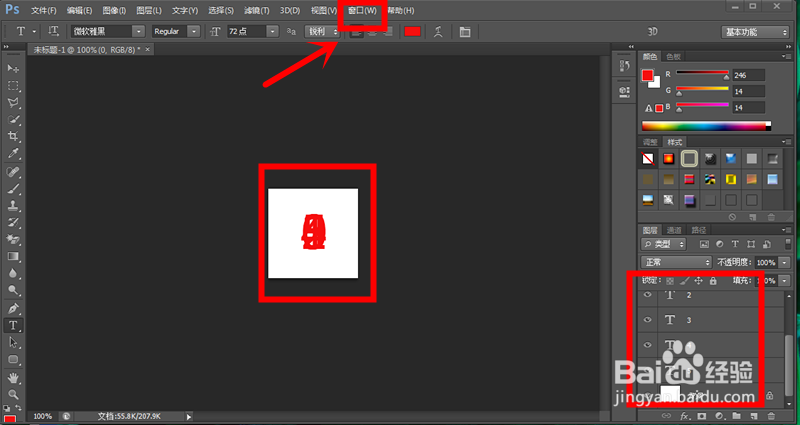Open the warp text dialog
The height and width of the screenshot is (425, 800).
438,32
